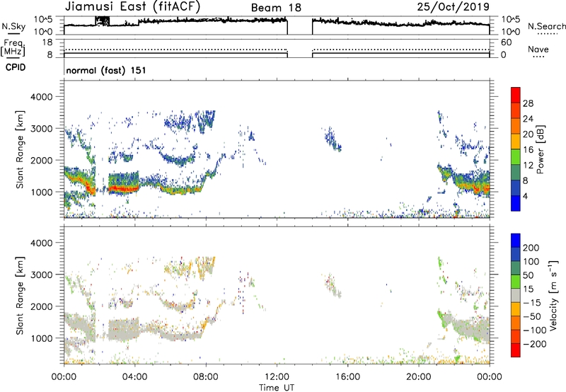Click the date '25/Oct/2019'
The image size is (566, 392).
(x=454, y=7)
